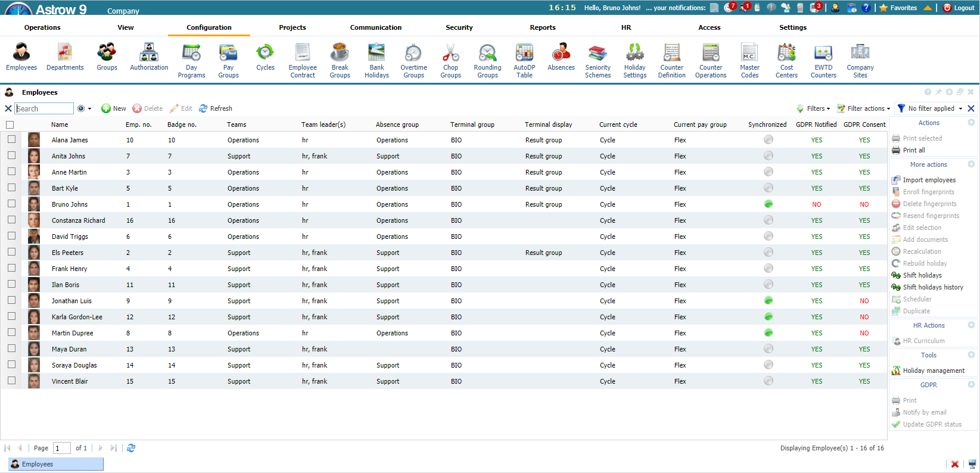Open the Chop Groups icon
The height and width of the screenshot is (473, 980).
point(450,60)
